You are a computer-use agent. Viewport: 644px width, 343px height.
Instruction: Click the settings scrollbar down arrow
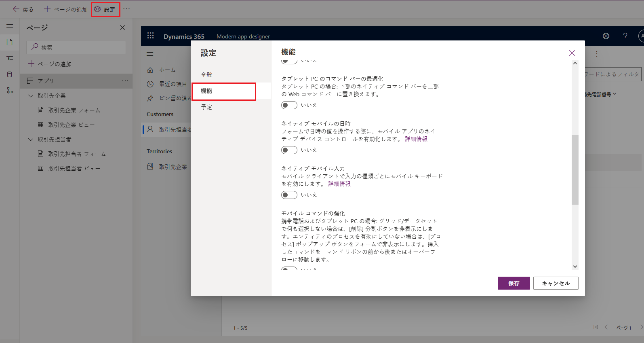[x=575, y=267]
